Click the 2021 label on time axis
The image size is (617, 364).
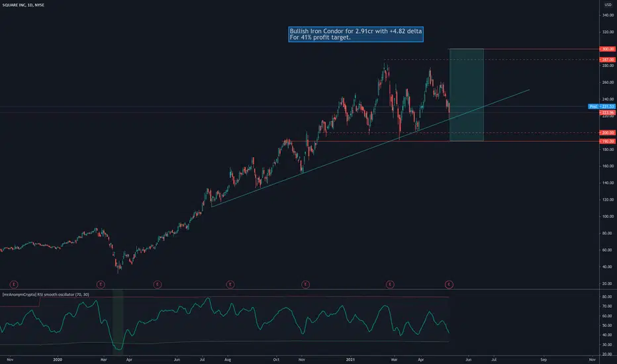click(x=350, y=359)
